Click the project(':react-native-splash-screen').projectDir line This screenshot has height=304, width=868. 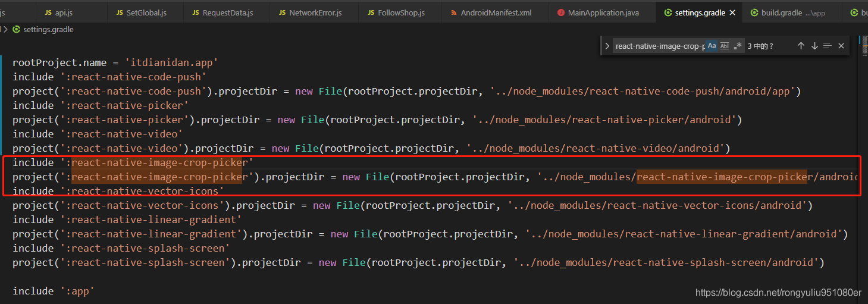coord(419,262)
